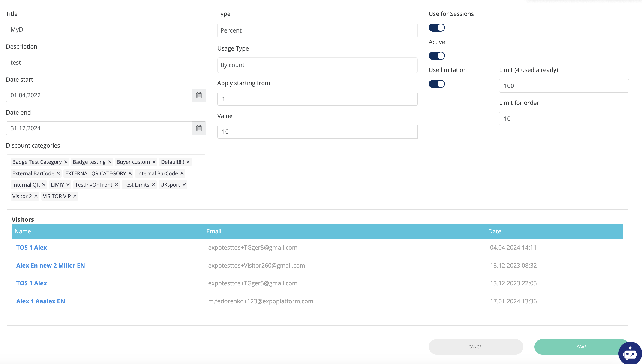
Task: Open the chatbot robot assistant
Action: 630,353
